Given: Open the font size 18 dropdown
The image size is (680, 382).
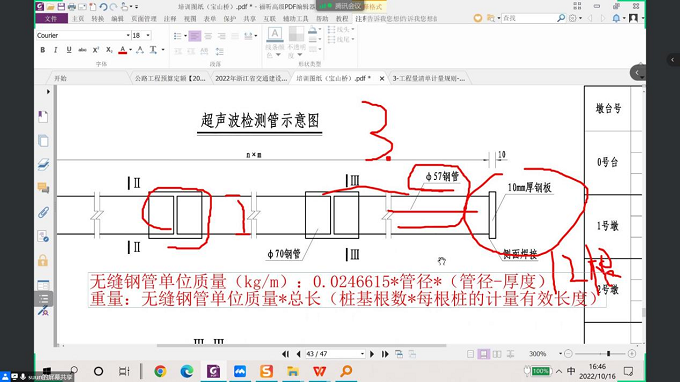Looking at the screenshot, I should click(x=148, y=35).
